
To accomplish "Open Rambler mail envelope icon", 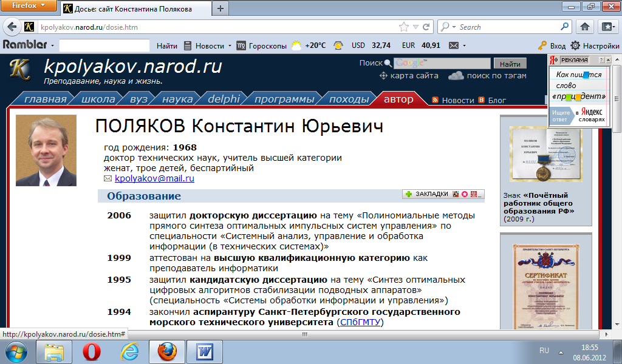I will click(453, 45).
